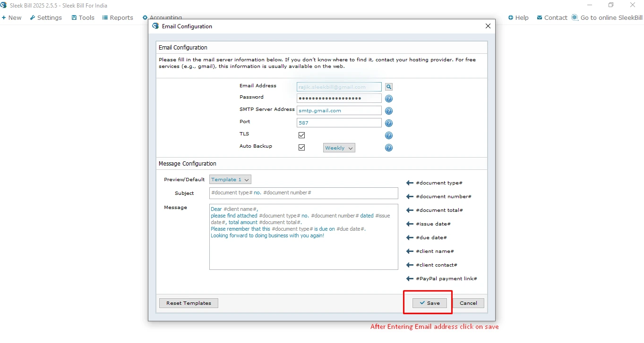This screenshot has height=343, width=644.
Task: Open the Tools menu
Action: 83,18
